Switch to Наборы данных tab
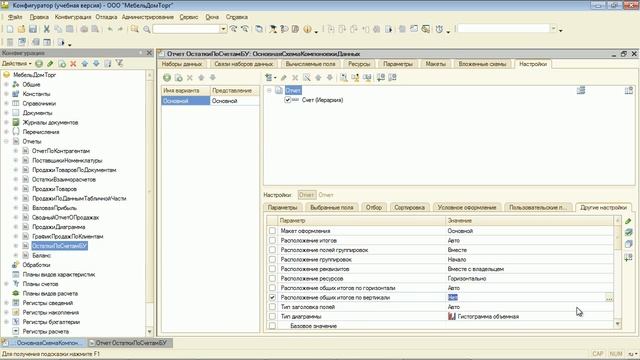Screen dimensions: 640x360 pyautogui.click(x=182, y=64)
